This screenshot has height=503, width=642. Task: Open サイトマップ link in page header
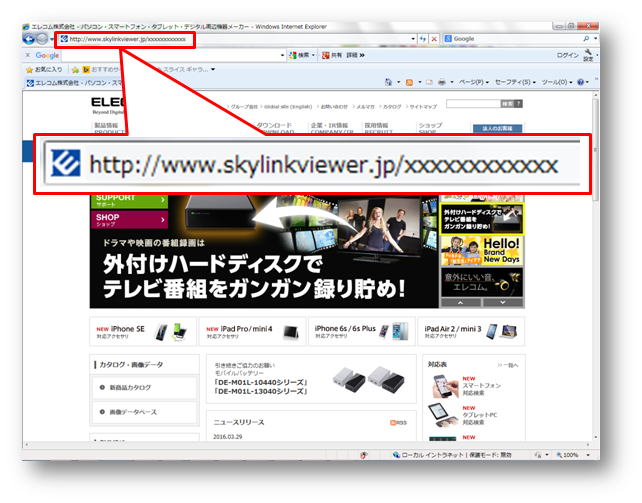pos(423,106)
